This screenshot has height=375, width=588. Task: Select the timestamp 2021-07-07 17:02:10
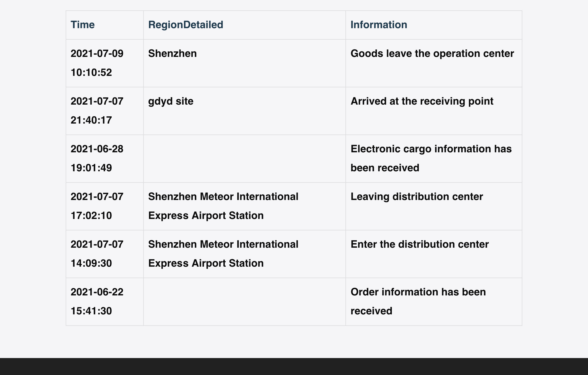coord(97,206)
